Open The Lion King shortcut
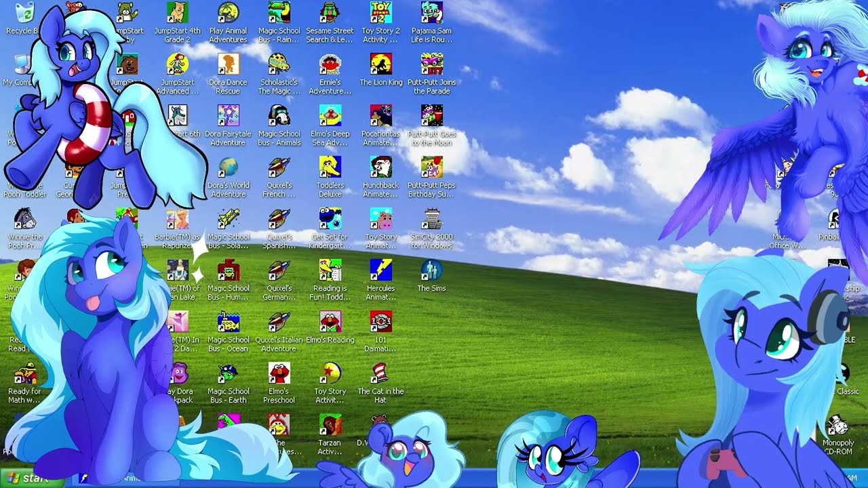Viewport: 868px width, 488px height. (x=380, y=70)
